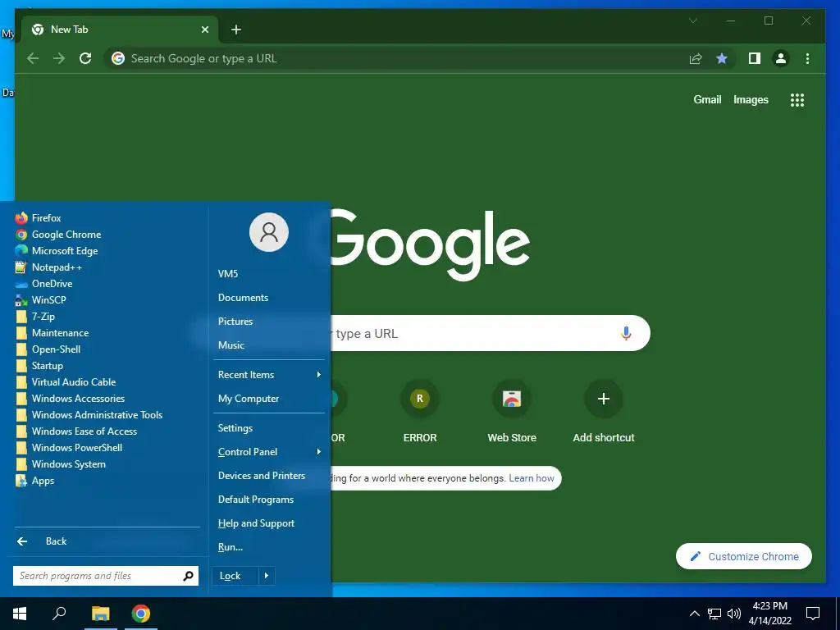Open Chrome's three-dot menu
Image resolution: width=840 pixels, height=630 pixels.
tap(807, 58)
